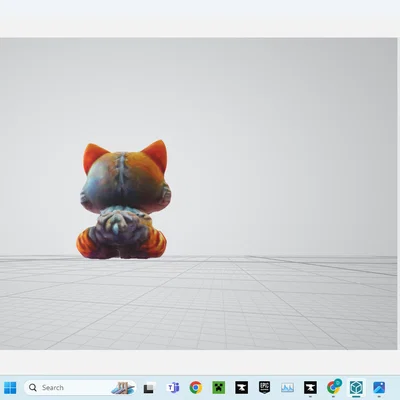The width and height of the screenshot is (400, 400).
Task: Open Epic Games Launcher from the taskbar
Action: [x=264, y=388]
